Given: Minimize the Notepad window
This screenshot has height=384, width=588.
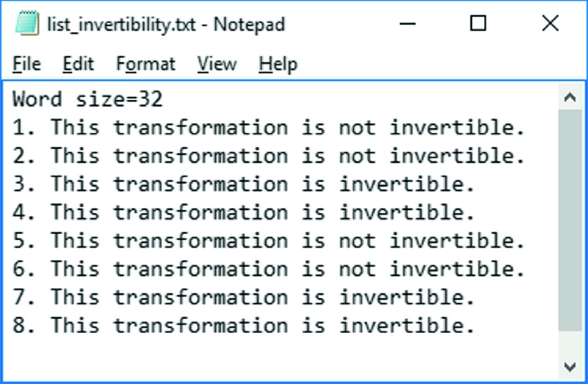Looking at the screenshot, I should [407, 24].
